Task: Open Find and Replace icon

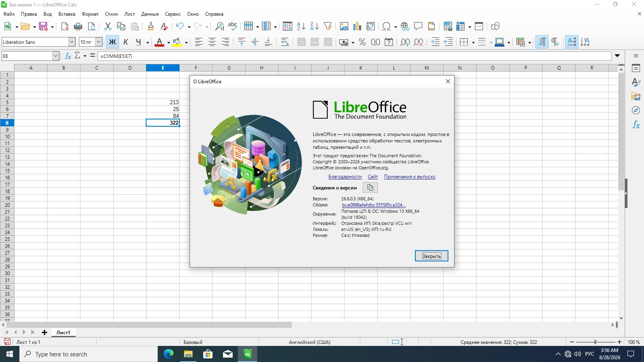Action: click(219, 27)
